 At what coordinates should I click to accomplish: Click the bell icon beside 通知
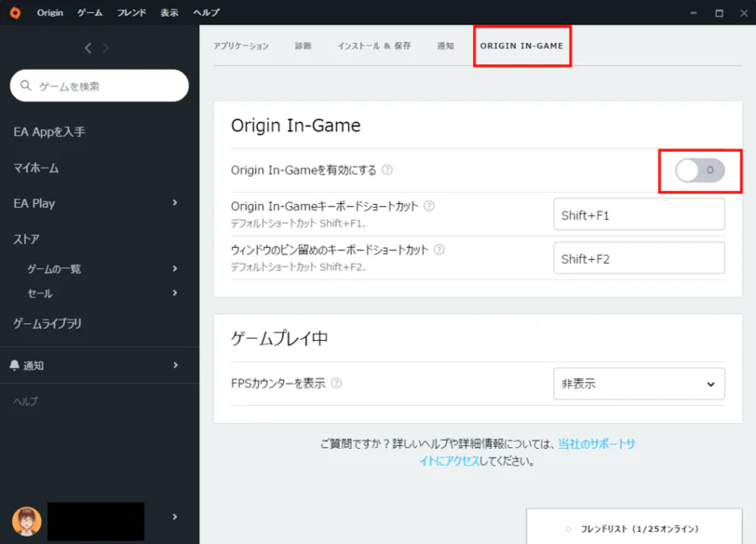[15, 365]
